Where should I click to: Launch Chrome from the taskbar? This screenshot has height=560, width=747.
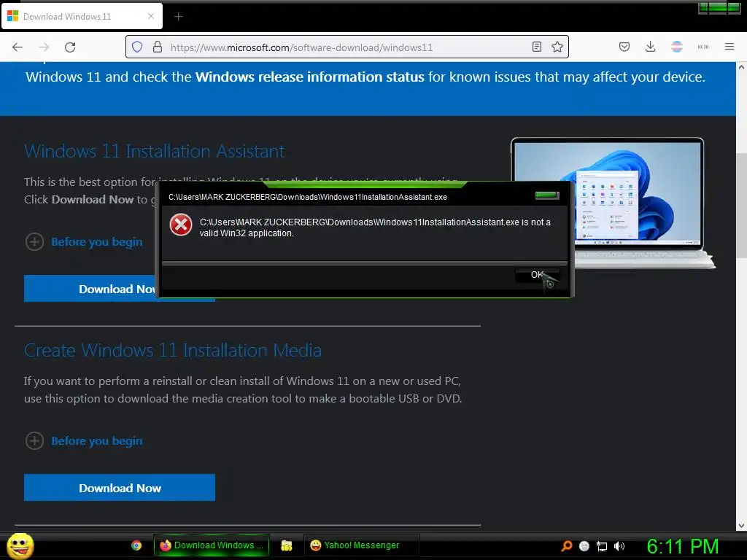pyautogui.click(x=136, y=545)
